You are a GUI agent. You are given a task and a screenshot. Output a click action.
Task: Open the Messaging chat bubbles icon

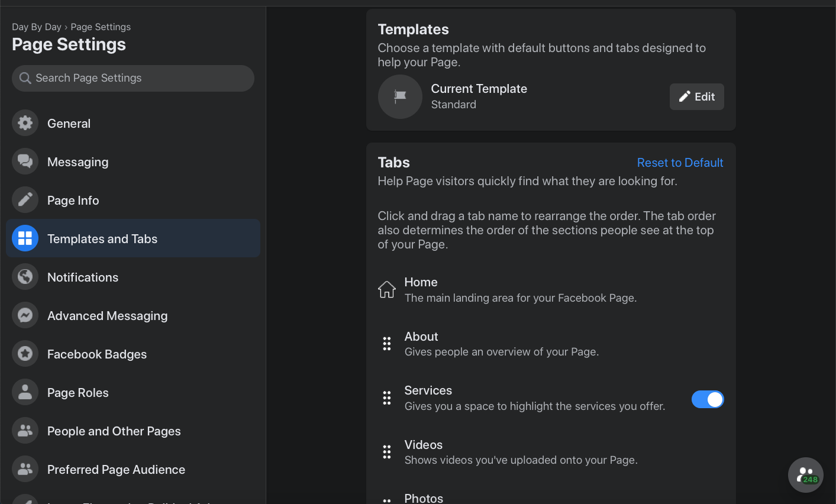point(25,161)
